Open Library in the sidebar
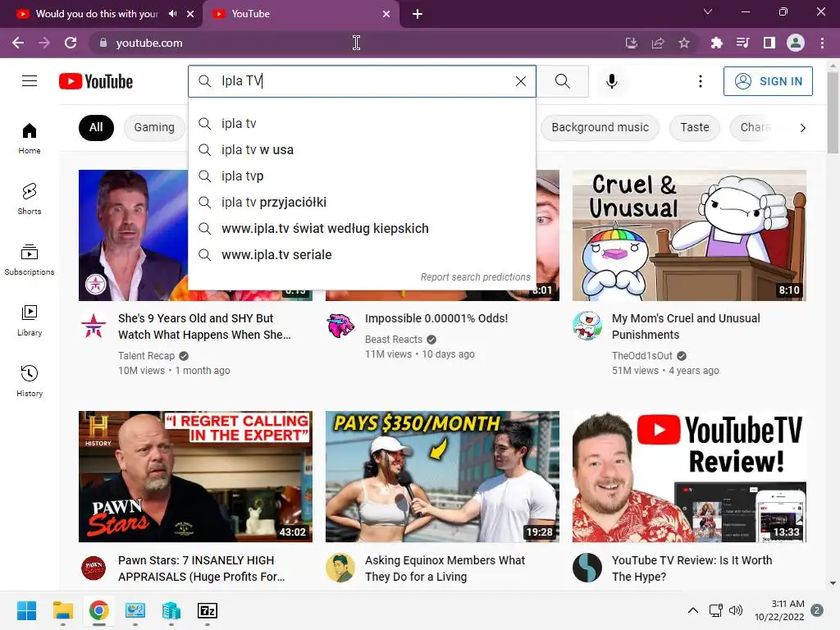 pyautogui.click(x=30, y=320)
